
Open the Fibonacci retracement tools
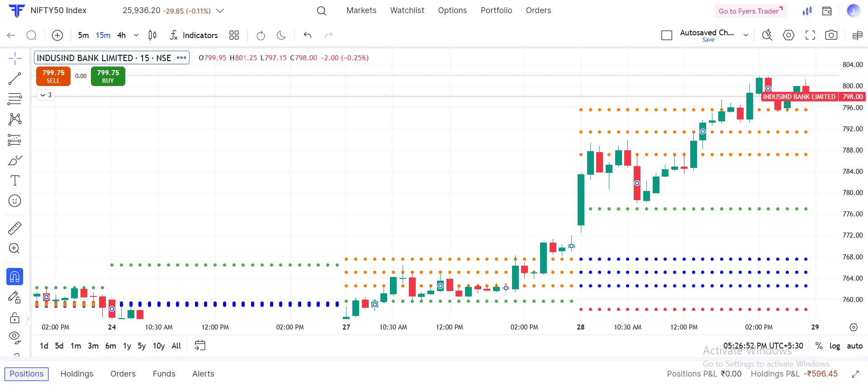[x=15, y=99]
